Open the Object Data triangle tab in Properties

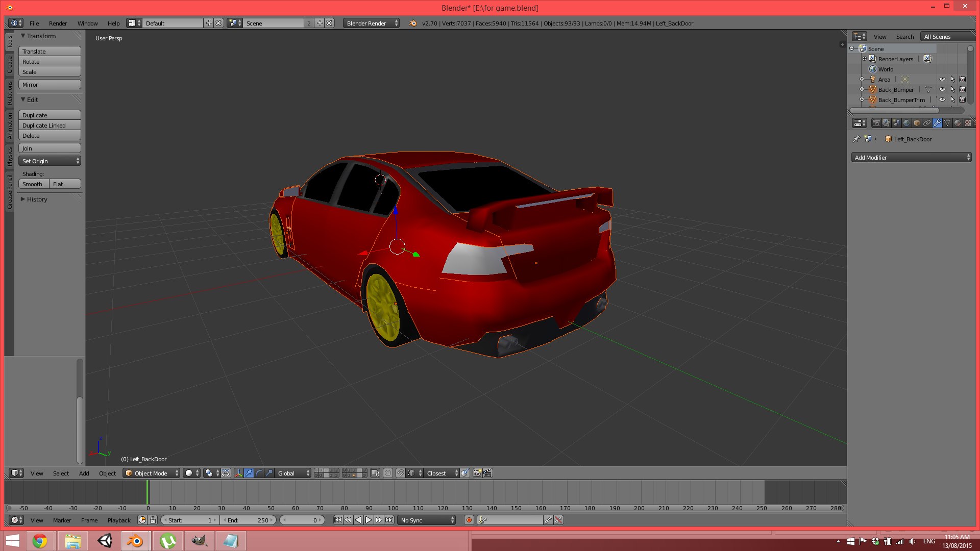tap(947, 123)
